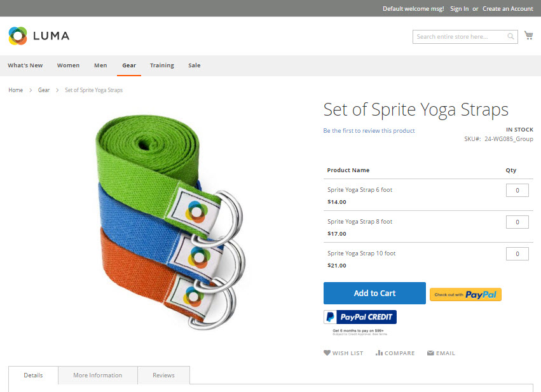Viewport: 541px width, 392px height.
Task: Click the PayPal Credit banner
Action: coord(360,316)
